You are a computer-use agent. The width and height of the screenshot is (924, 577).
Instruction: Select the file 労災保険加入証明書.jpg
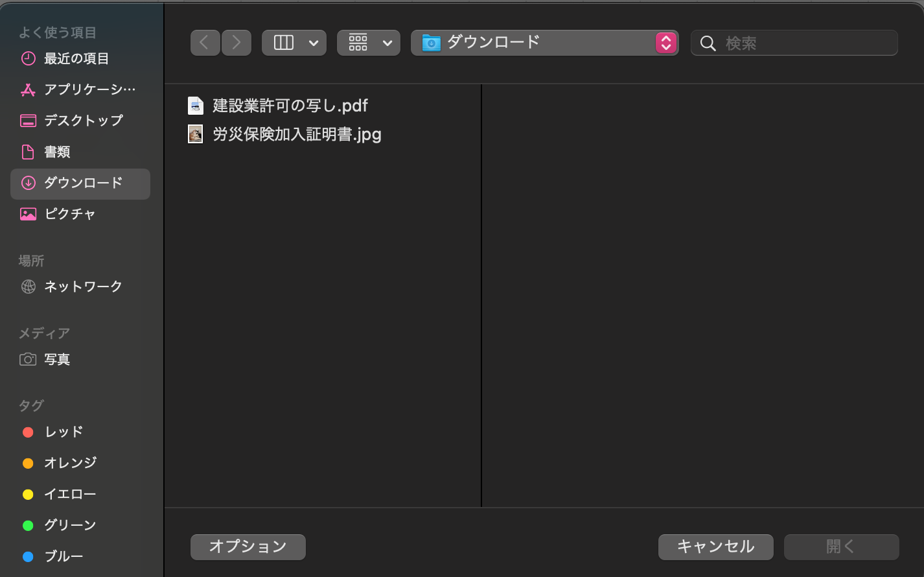coord(297,134)
